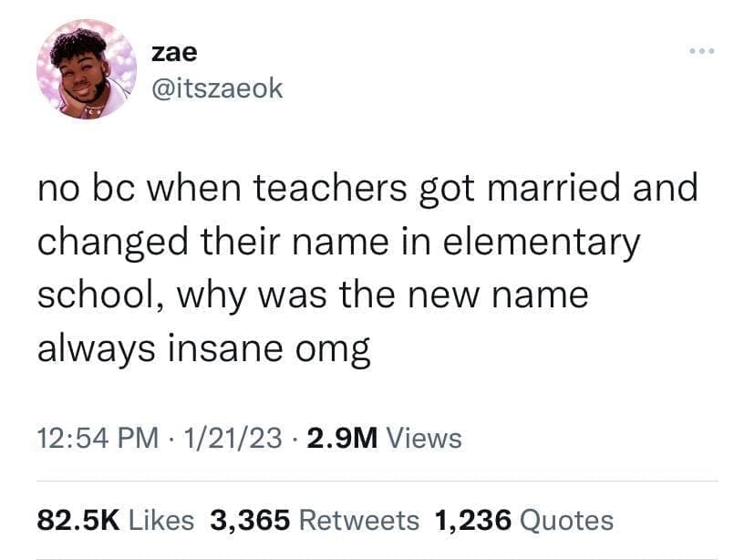Click the 3,365 retweet count

pyautogui.click(x=250, y=521)
